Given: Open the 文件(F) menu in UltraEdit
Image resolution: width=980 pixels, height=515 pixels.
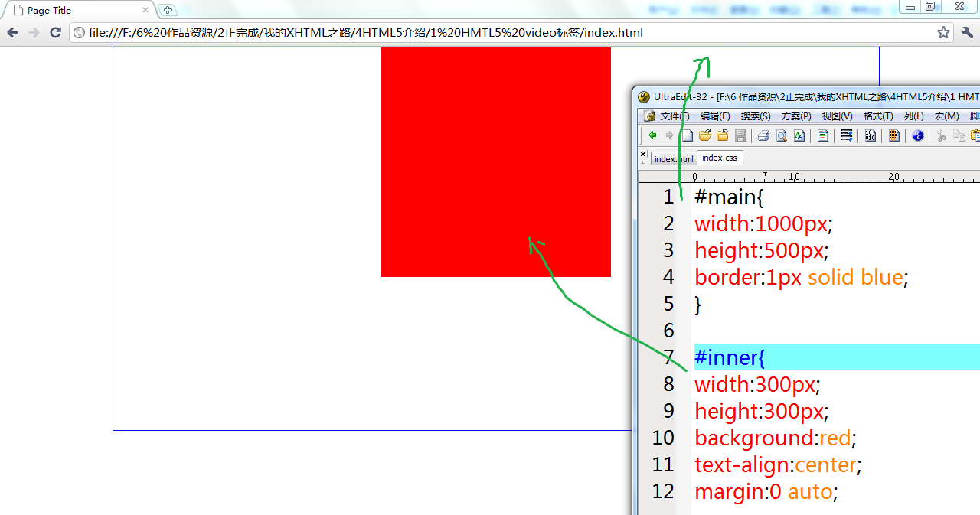Looking at the screenshot, I should coord(675,116).
